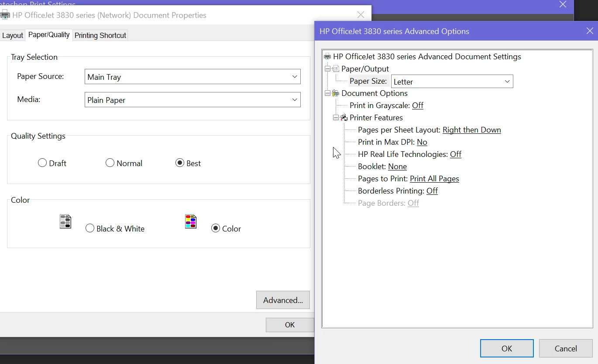Image resolution: width=598 pixels, height=364 pixels.
Task: Click OK in Advanced Options dialog
Action: [x=507, y=348]
